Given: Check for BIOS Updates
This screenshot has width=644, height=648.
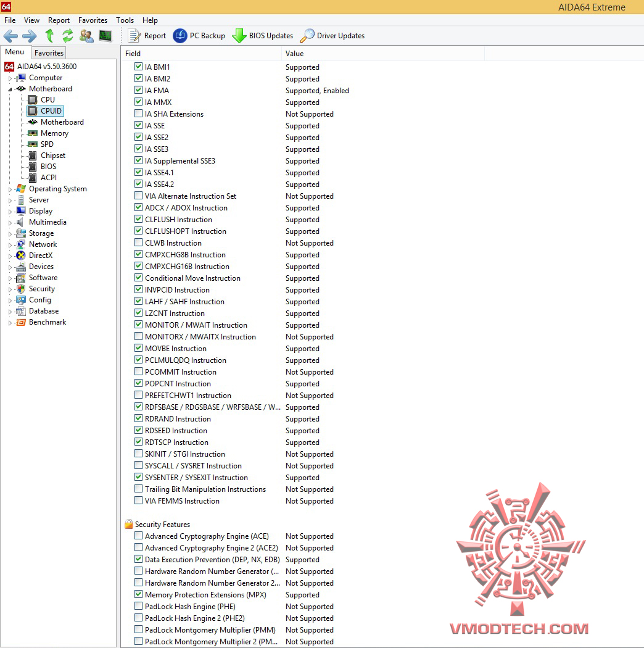Looking at the screenshot, I should [262, 36].
